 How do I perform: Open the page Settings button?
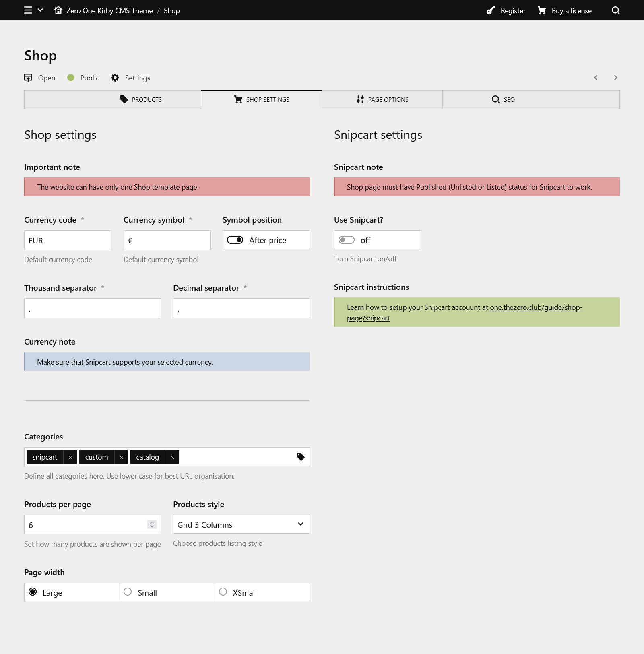pyautogui.click(x=131, y=78)
